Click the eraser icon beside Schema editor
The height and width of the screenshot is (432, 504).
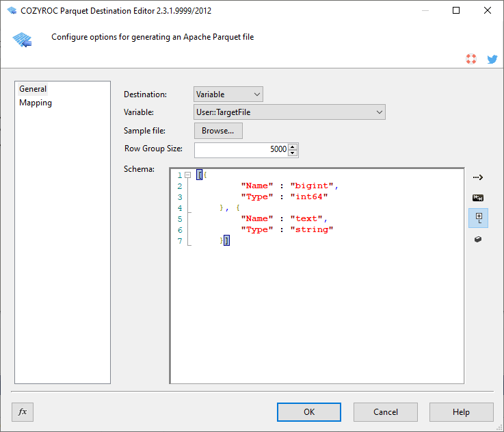pos(478,239)
